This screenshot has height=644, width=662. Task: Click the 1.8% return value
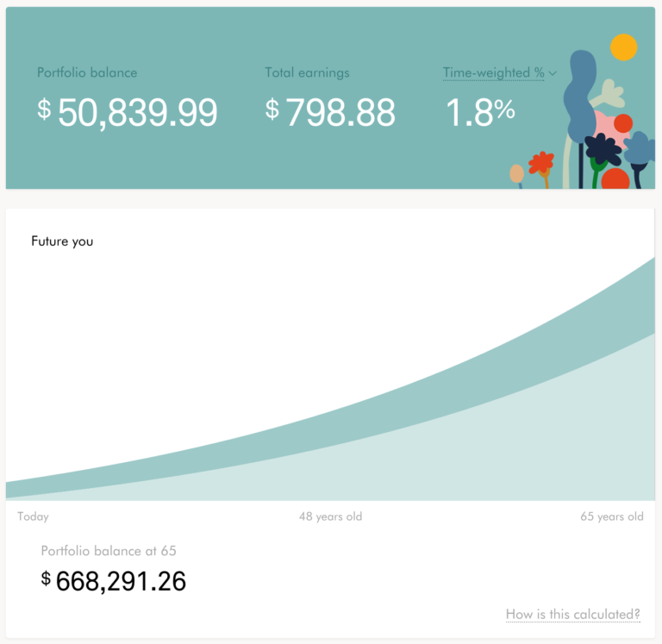pyautogui.click(x=480, y=112)
